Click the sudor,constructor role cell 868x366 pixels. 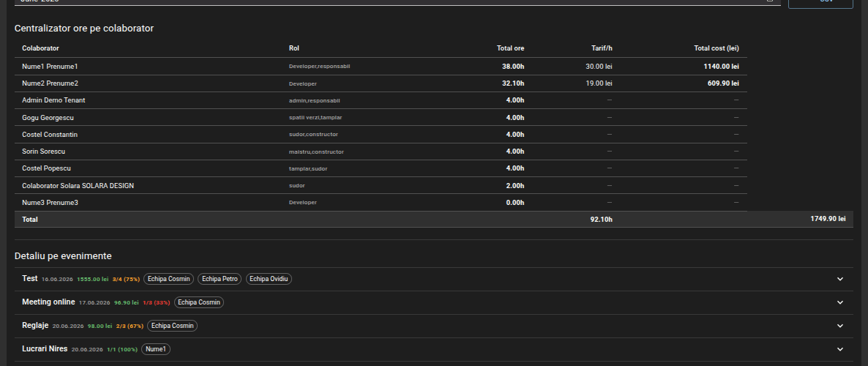313,135
